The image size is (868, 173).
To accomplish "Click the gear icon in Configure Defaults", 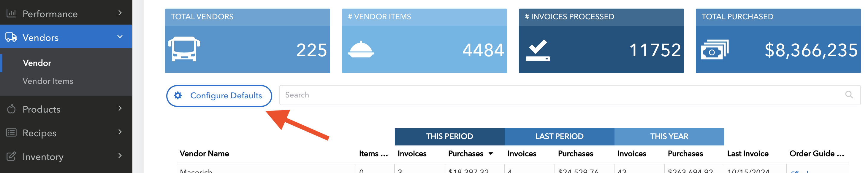I will click(x=178, y=96).
